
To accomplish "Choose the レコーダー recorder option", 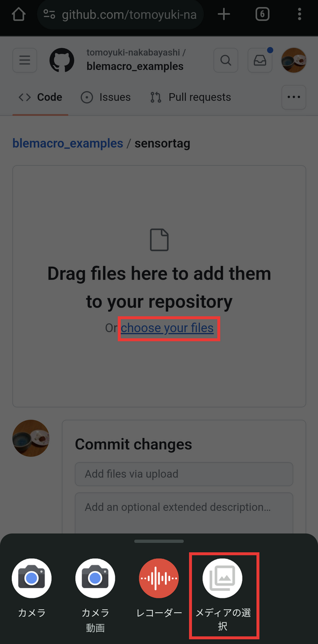I will coord(159,589).
